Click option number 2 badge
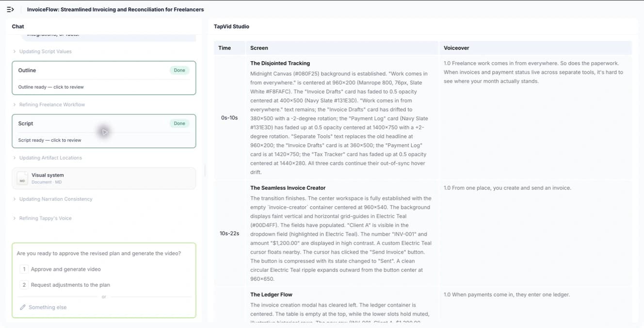 pyautogui.click(x=24, y=285)
